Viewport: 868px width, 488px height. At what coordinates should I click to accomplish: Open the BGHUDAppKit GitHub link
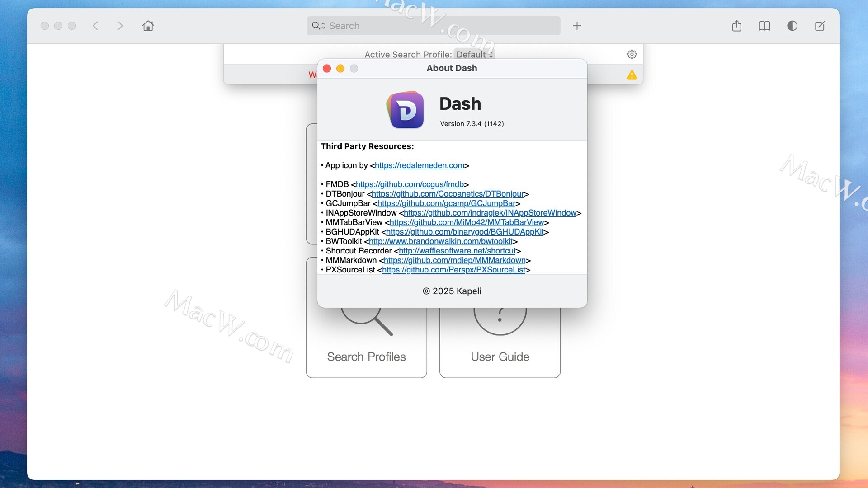pyautogui.click(x=465, y=232)
